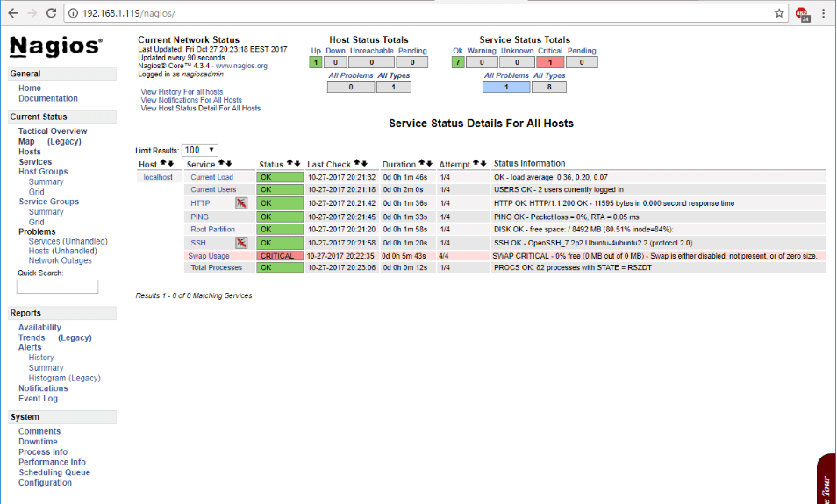The image size is (837, 504).
Task: Open localhost host link in table
Action: point(158,177)
